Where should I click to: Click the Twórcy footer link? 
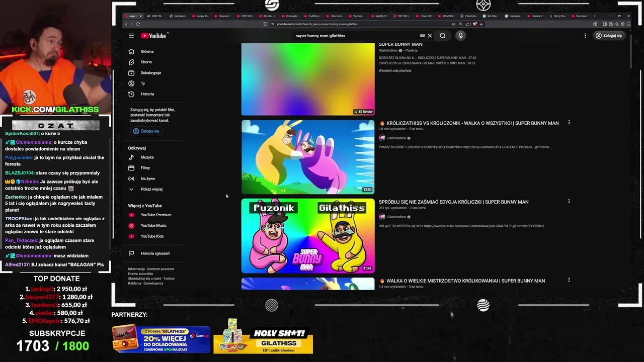(169, 279)
